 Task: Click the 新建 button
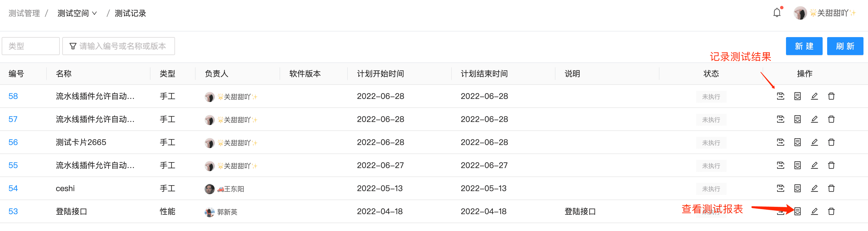coord(804,46)
